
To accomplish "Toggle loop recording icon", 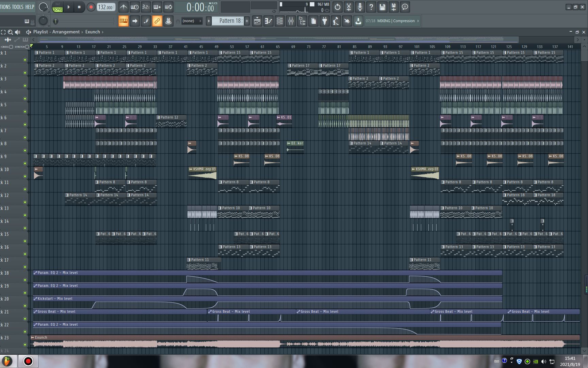I will coord(168,7).
